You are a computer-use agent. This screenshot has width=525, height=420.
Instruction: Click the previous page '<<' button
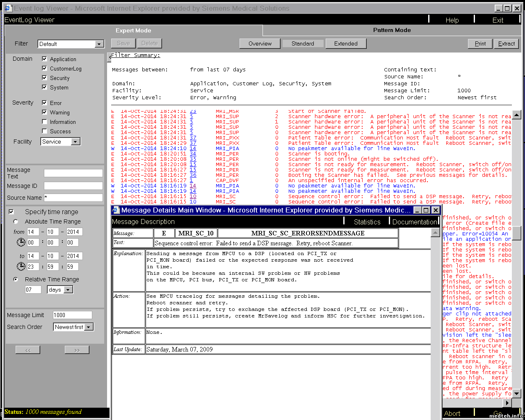28,350
